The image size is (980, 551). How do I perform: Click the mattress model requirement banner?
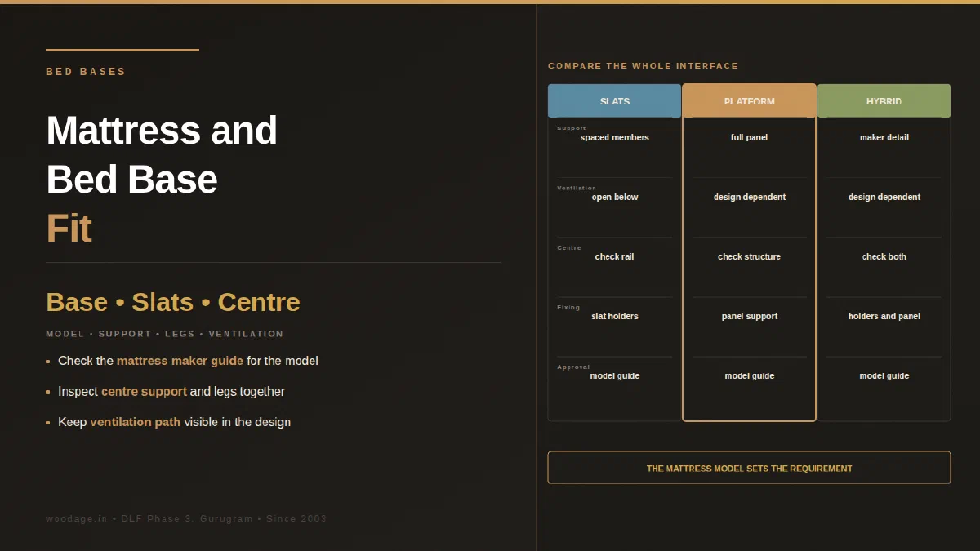pos(749,468)
